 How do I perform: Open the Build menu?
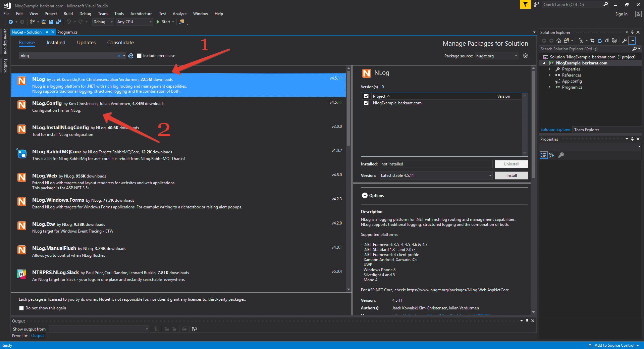tap(68, 14)
